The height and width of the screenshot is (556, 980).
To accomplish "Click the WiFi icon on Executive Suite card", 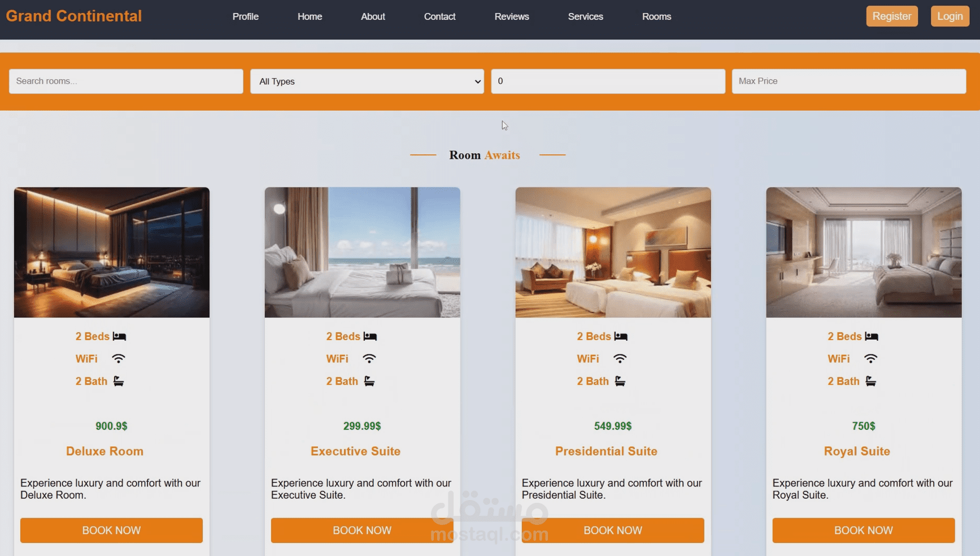I will 369,359.
